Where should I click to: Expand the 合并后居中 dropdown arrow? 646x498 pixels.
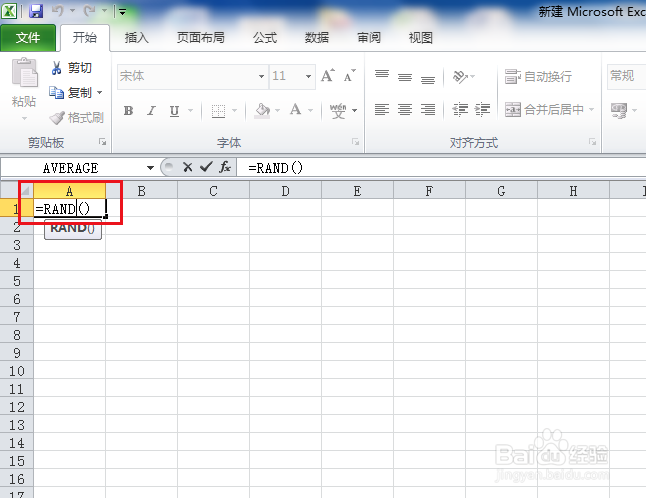[x=592, y=110]
